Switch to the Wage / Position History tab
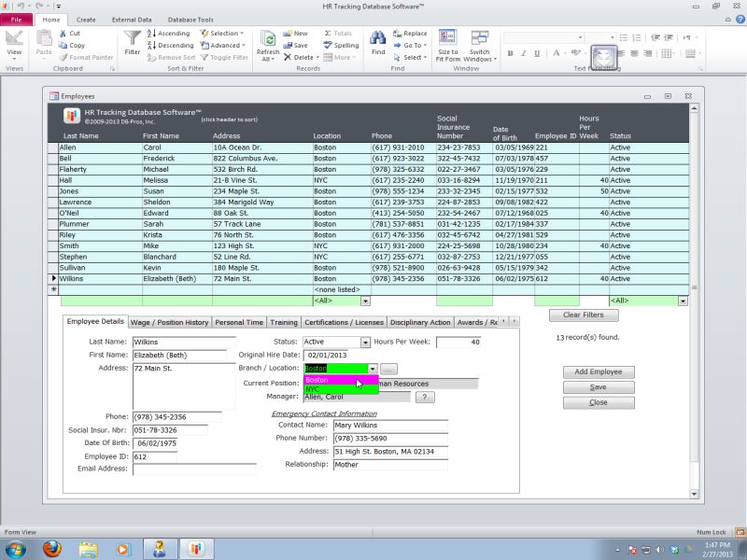The width and height of the screenshot is (747, 560). tap(169, 322)
